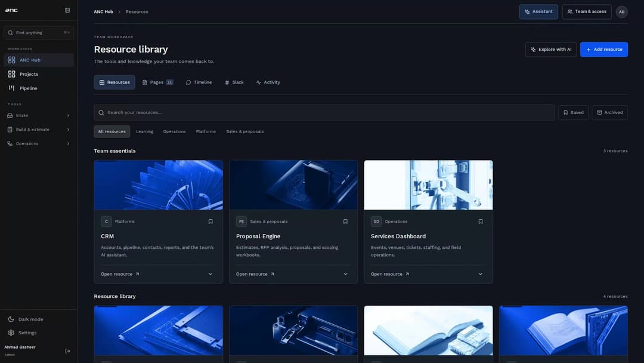Switch to the Slack tab
The image size is (644, 363).
pos(234,82)
